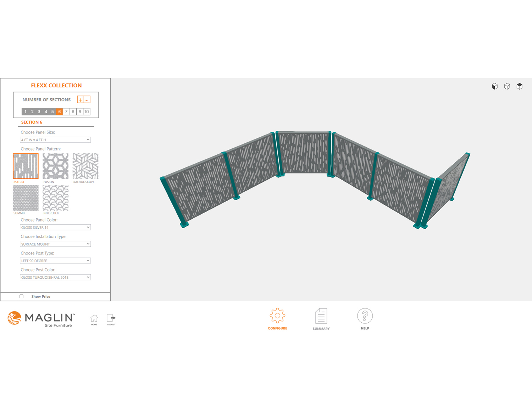
Task: Remove a section with the minus button
Action: pyautogui.click(x=87, y=100)
